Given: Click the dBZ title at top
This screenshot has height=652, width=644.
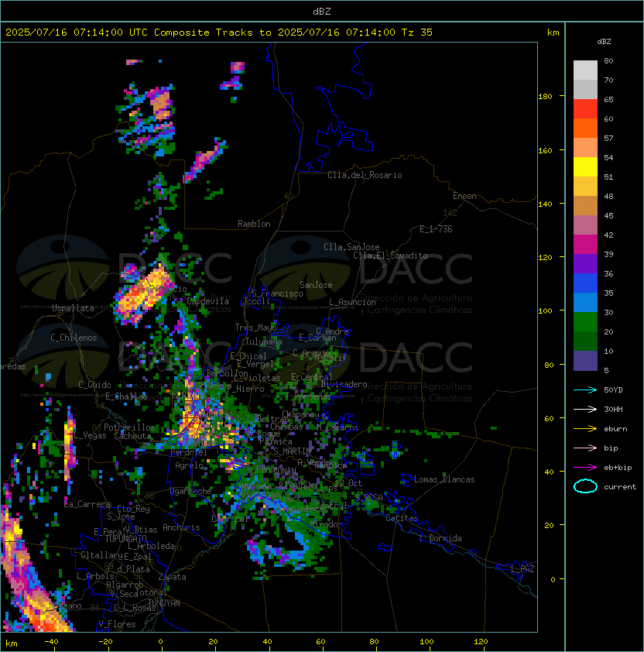Looking at the screenshot, I should point(322,12).
